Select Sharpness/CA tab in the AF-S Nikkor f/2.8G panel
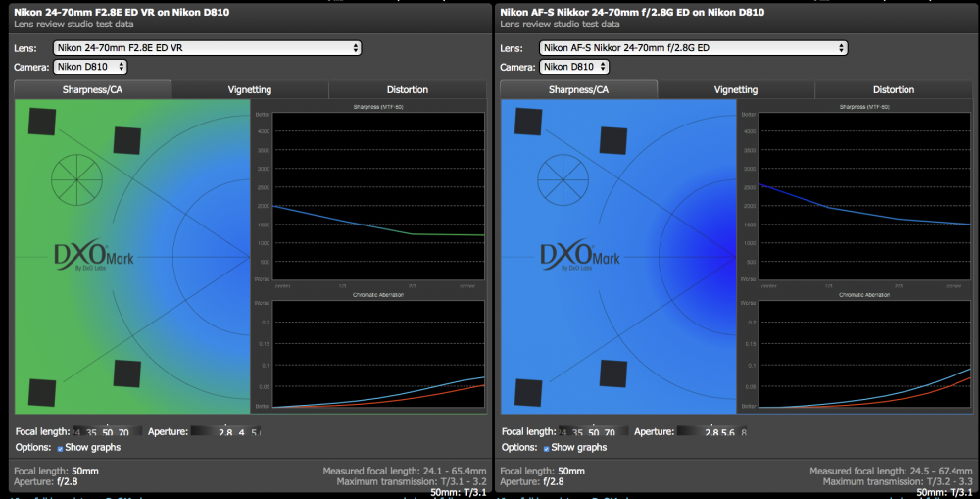Viewport: 980px width, 499px height. tap(579, 89)
